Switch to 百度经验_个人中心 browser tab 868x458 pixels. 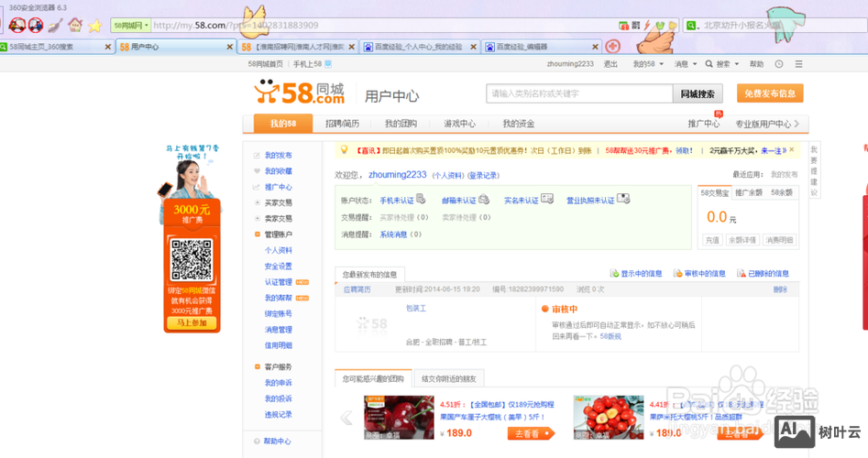tap(418, 47)
